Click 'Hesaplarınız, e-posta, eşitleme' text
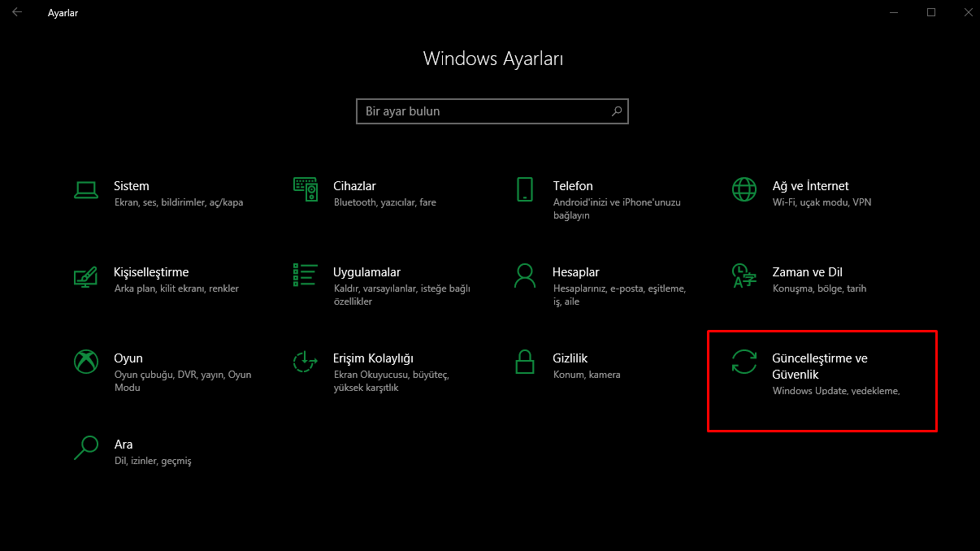980x551 pixels. coord(619,289)
